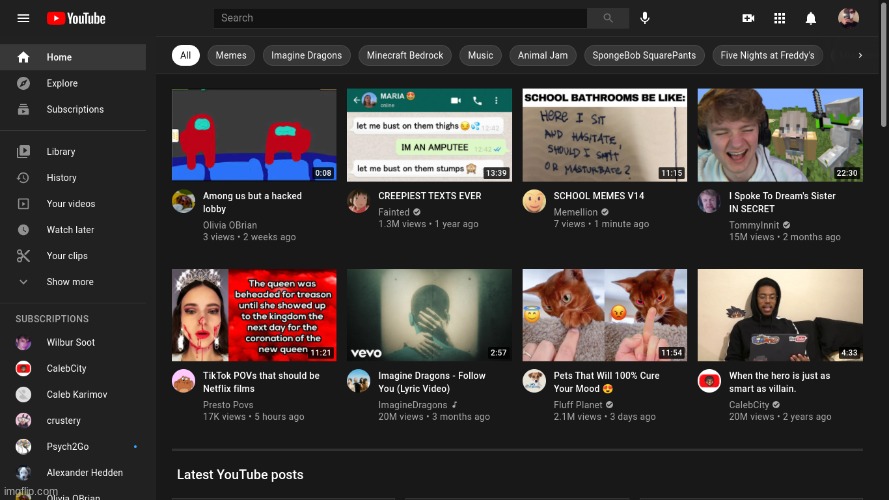Open Subscriptions in the sidebar
The height and width of the screenshot is (500, 889).
click(x=73, y=109)
